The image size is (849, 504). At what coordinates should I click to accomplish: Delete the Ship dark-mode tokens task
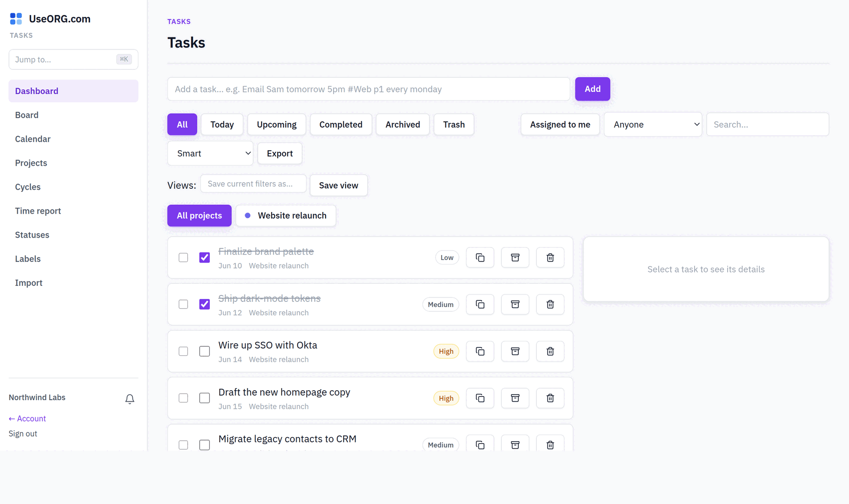point(550,304)
